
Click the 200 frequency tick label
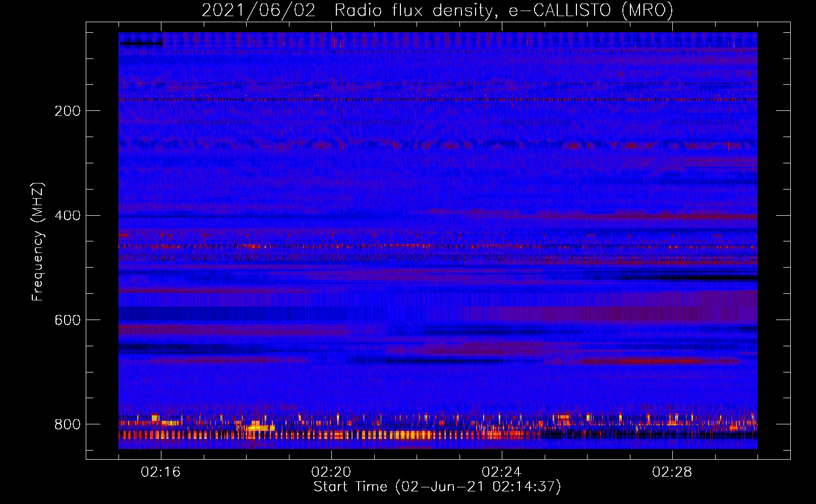[x=68, y=111]
